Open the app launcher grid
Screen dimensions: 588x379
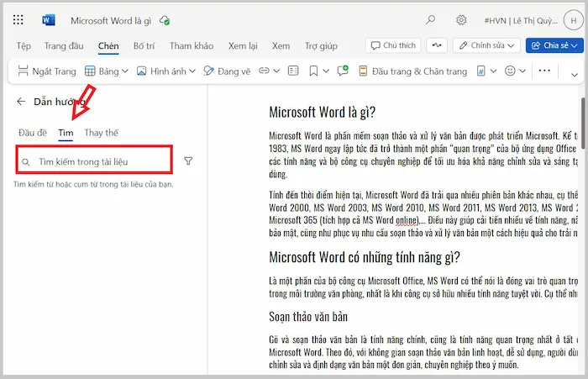click(18, 20)
